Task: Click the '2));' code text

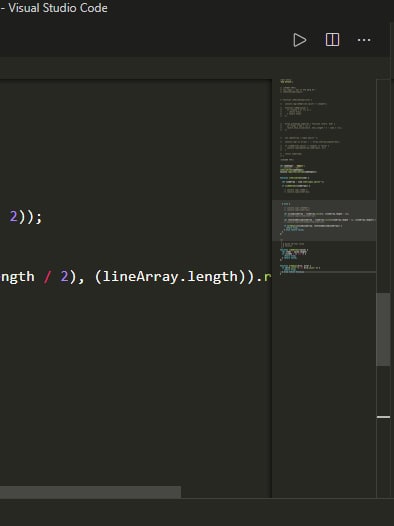Action: pos(26,217)
